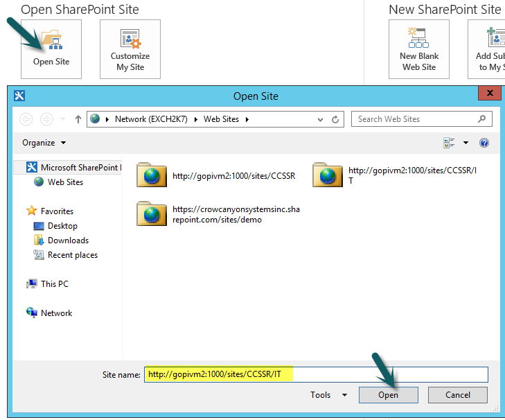
Task: Click the Open button
Action: coord(388,395)
